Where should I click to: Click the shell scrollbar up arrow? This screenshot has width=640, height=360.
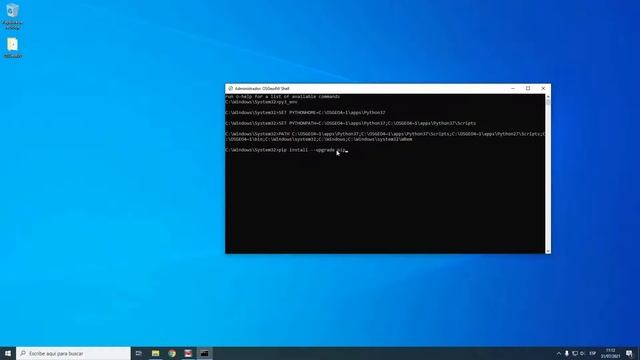click(x=548, y=97)
